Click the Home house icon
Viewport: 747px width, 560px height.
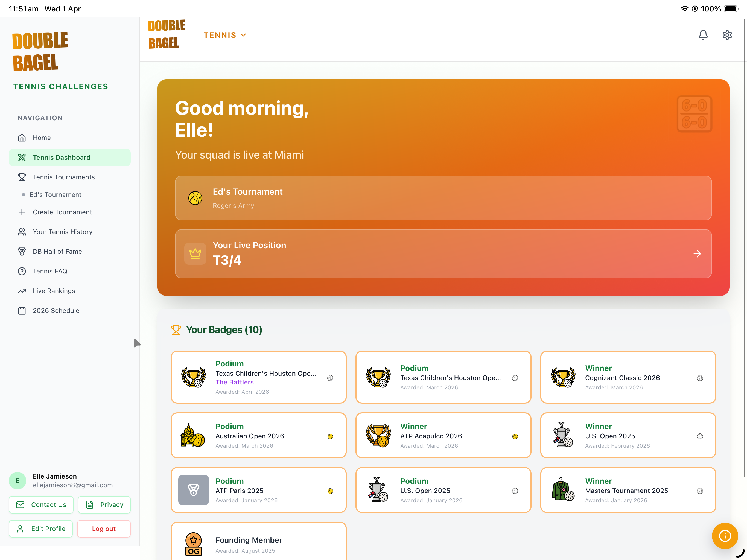22,138
